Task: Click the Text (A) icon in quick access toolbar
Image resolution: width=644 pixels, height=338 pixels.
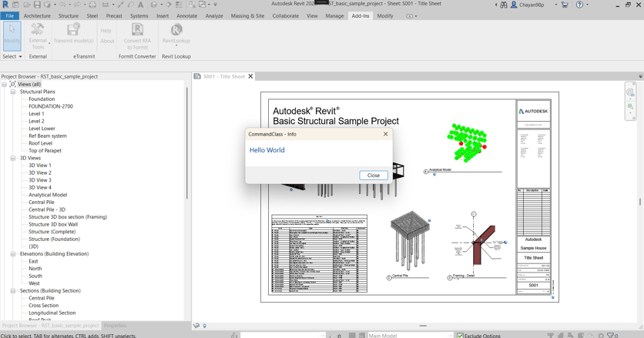Action: tap(140, 5)
